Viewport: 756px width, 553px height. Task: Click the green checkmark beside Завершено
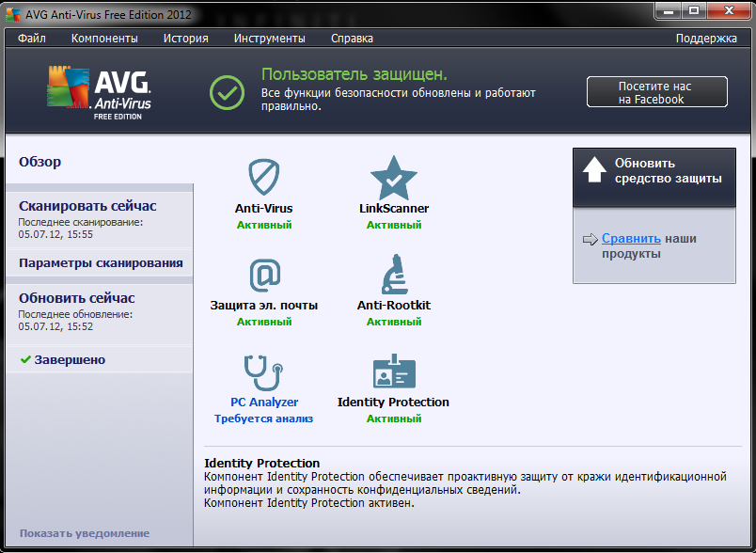[x=25, y=359]
